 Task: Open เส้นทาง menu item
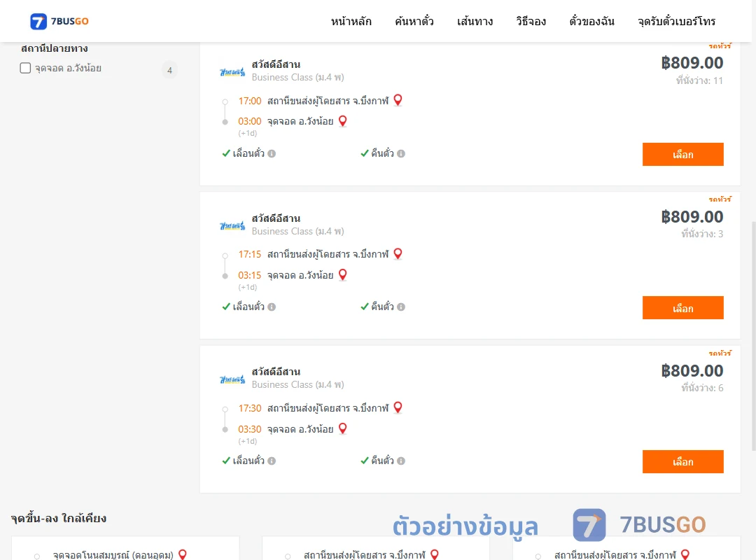pyautogui.click(x=475, y=21)
